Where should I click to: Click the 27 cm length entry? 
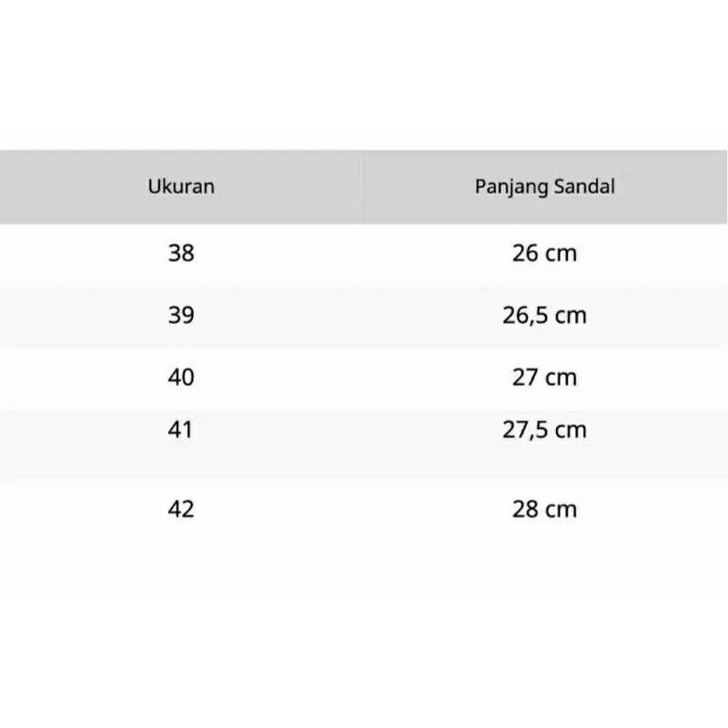[x=544, y=377]
